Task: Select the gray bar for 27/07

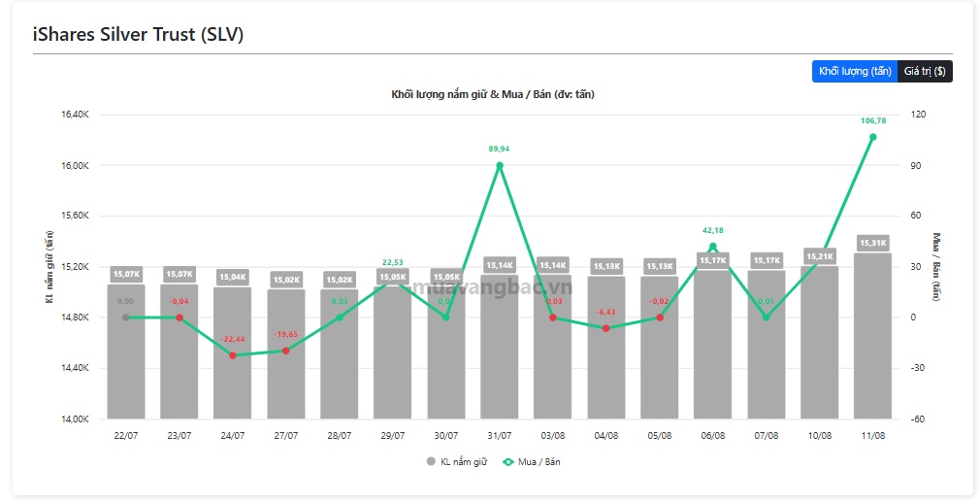Action: [x=285, y=353]
